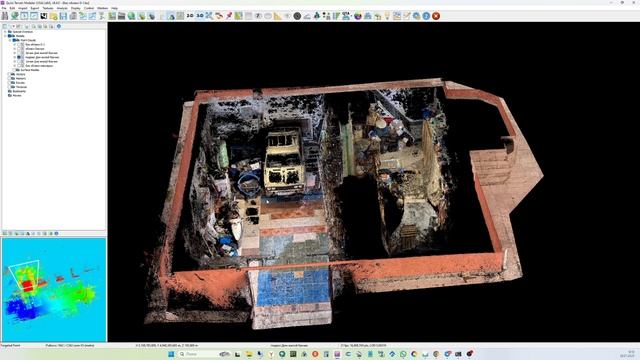The height and width of the screenshot is (360, 640).
Task: Click the red X toolbar icon
Action: [x=436, y=16]
